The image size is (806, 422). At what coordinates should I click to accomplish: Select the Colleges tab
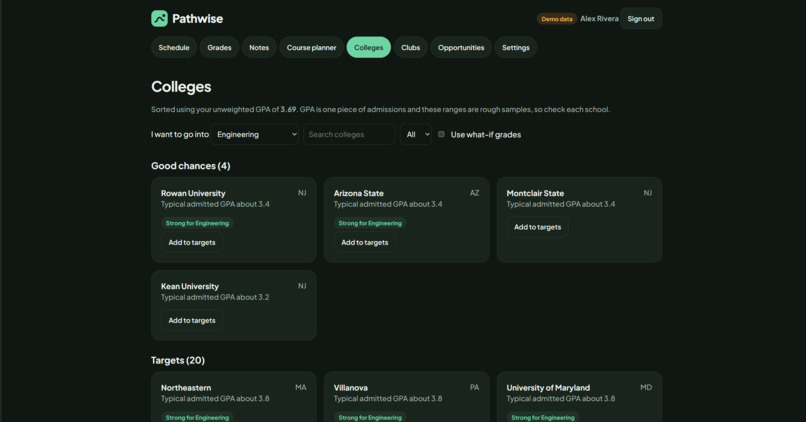click(369, 47)
